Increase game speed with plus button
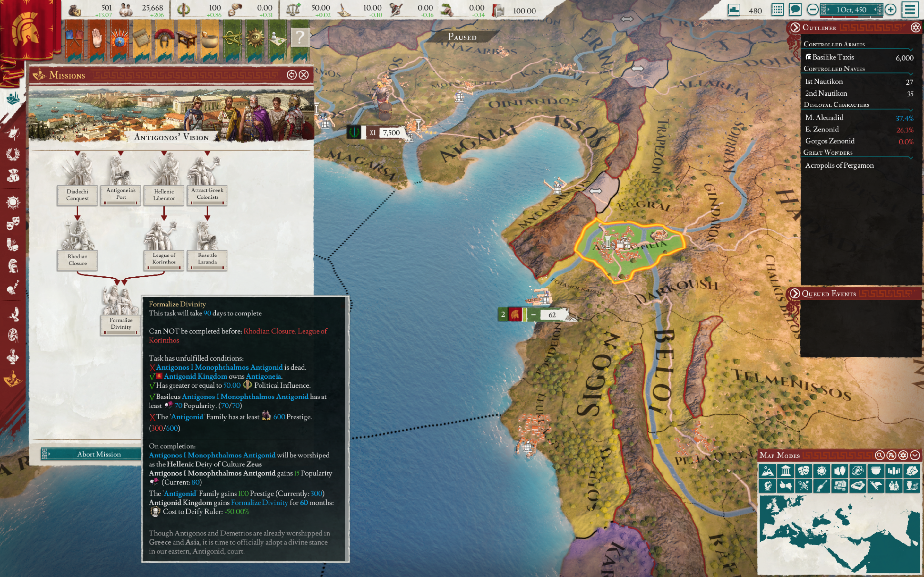The image size is (924, 577). (890, 10)
